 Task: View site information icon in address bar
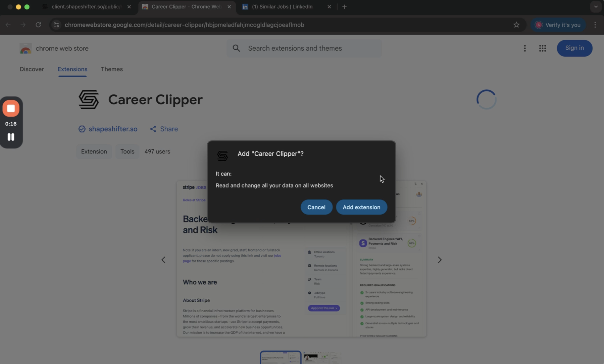tap(56, 25)
